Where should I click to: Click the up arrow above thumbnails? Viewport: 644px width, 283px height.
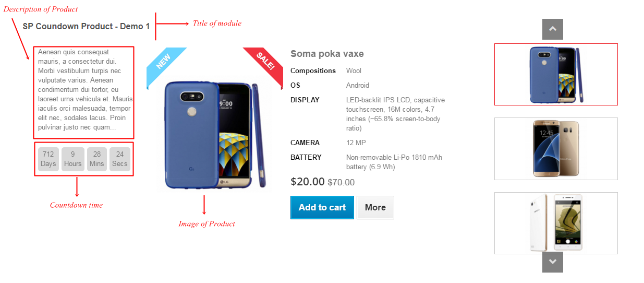(553, 29)
